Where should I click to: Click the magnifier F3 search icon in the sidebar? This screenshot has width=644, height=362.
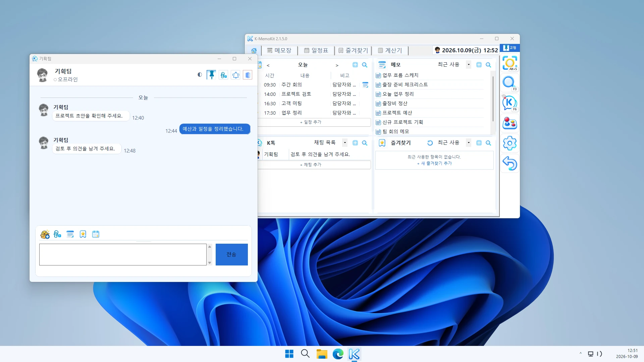(510, 83)
